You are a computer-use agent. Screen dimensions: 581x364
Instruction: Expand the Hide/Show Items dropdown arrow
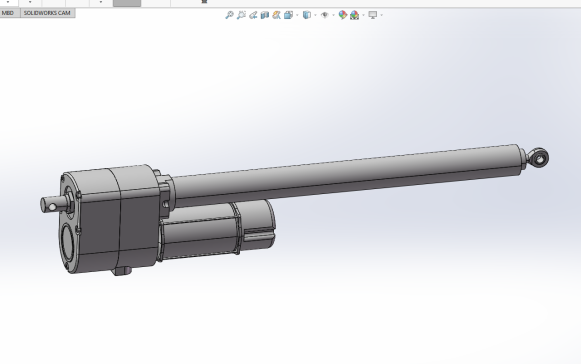pos(333,15)
